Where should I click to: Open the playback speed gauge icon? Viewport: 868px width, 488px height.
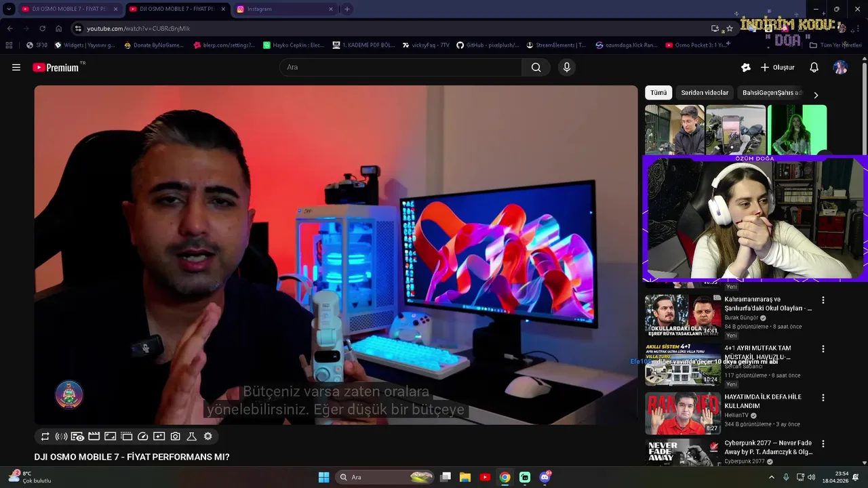pos(142,436)
